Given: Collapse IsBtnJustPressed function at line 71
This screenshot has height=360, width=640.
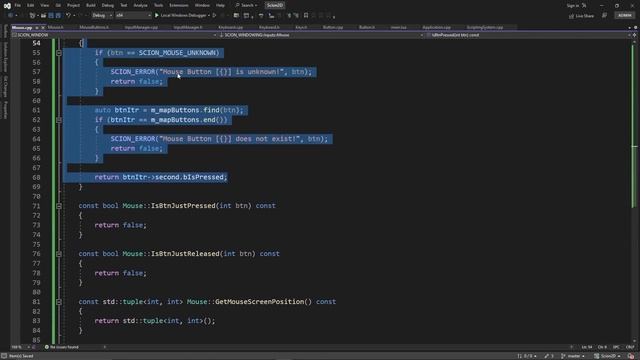Looking at the screenshot, I should (59, 206).
